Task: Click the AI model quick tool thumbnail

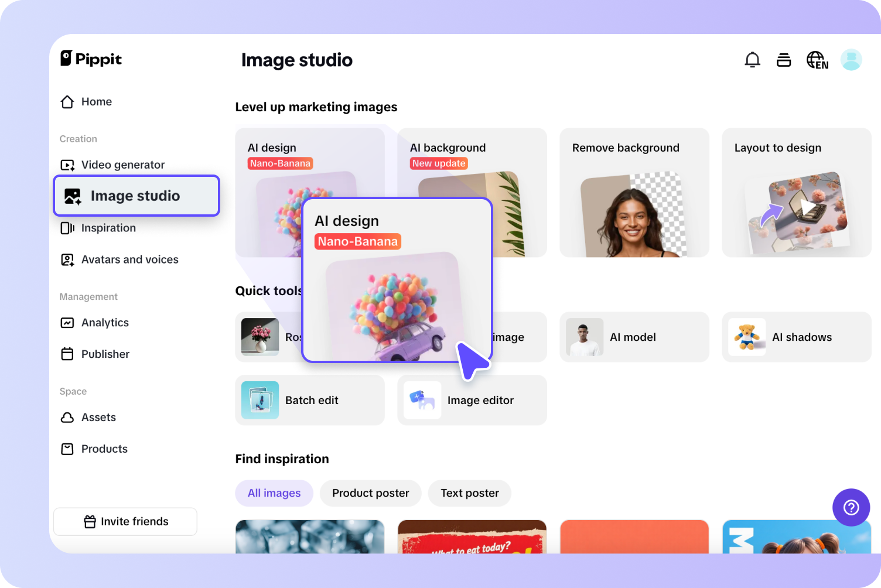Action: pyautogui.click(x=584, y=337)
